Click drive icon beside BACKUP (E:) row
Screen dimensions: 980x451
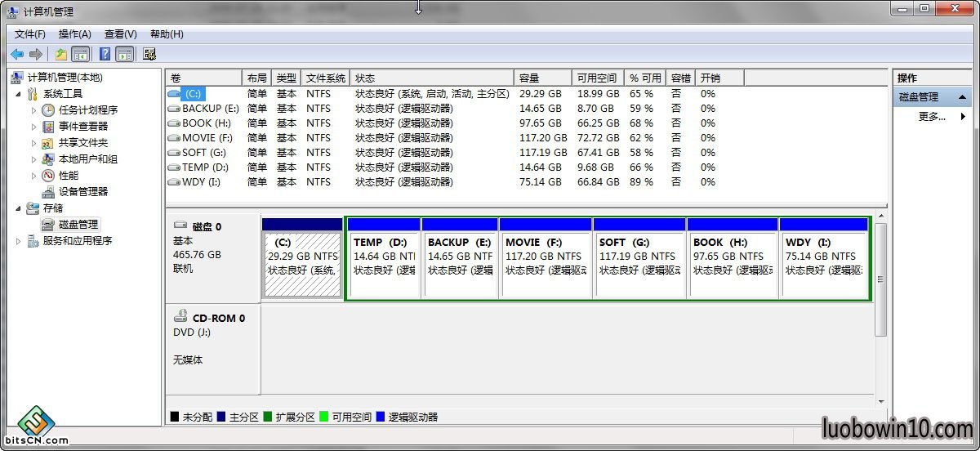pos(173,109)
